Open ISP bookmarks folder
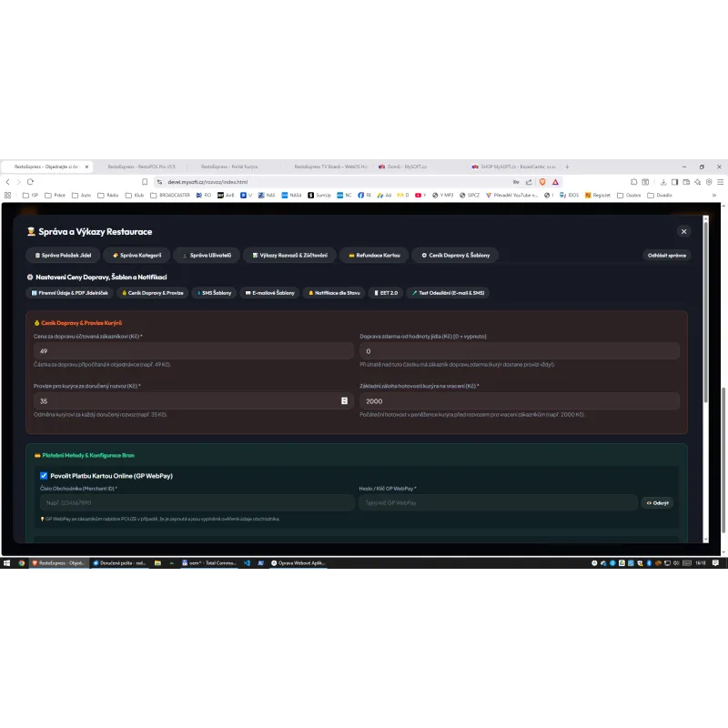The image size is (728, 728). click(31, 195)
